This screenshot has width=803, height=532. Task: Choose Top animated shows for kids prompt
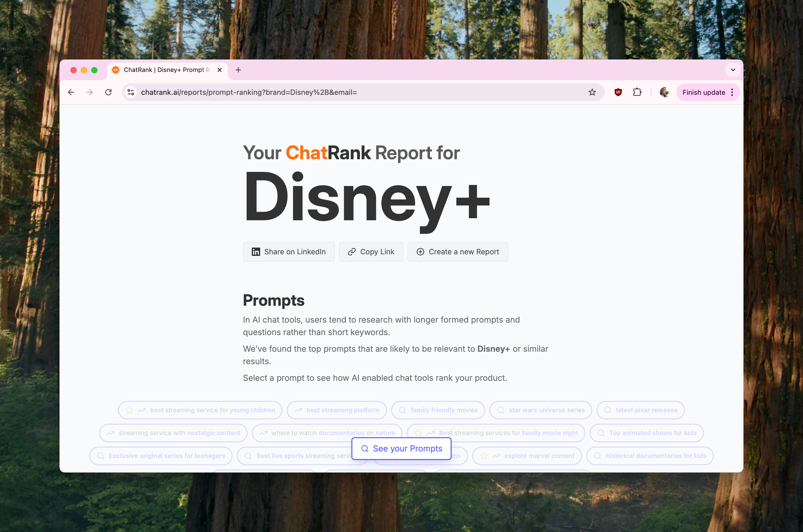(x=647, y=433)
